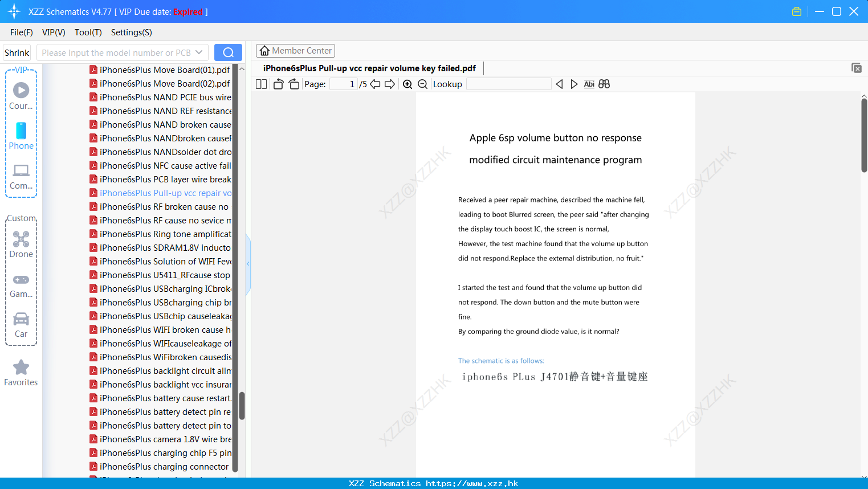Go to the next page arrow
868x489 pixels.
click(x=390, y=84)
